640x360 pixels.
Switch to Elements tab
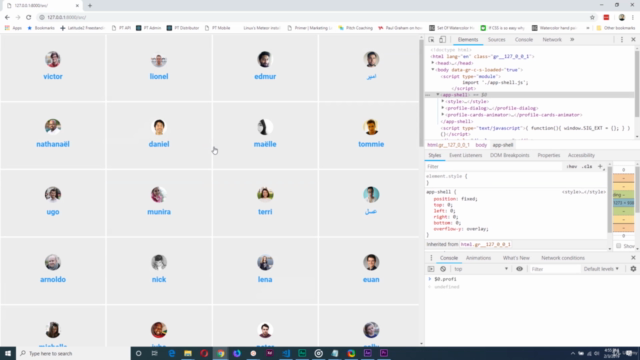pyautogui.click(x=468, y=40)
